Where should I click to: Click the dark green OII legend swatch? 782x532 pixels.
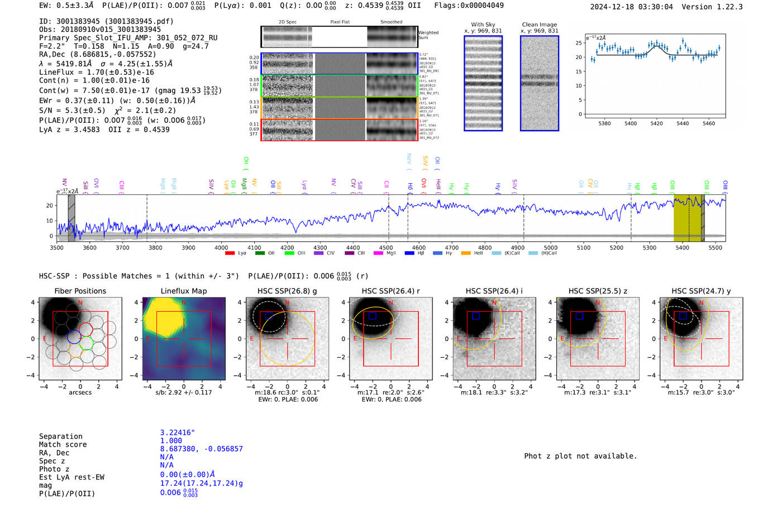(x=260, y=253)
